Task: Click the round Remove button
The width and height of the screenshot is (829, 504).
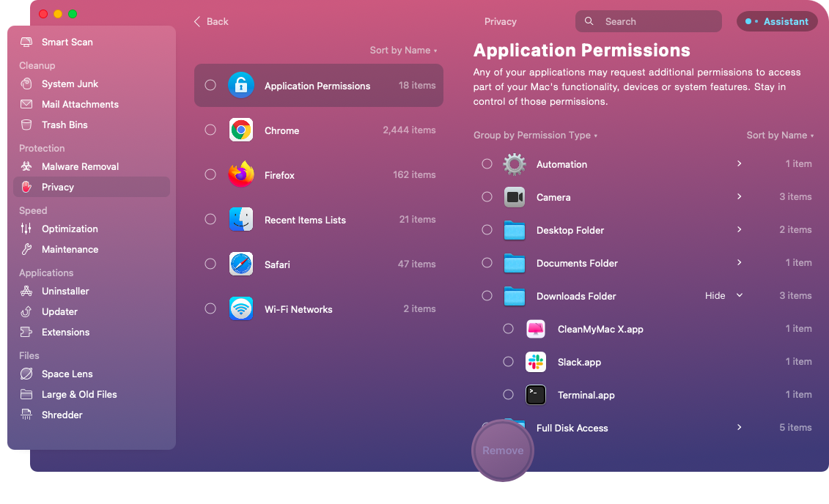Action: coord(503,451)
